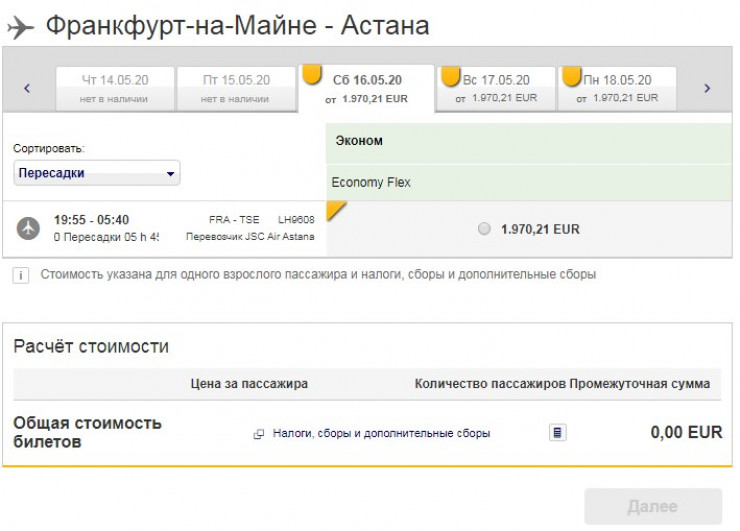
Task: Click the info icon next to price note
Action: click(21, 275)
